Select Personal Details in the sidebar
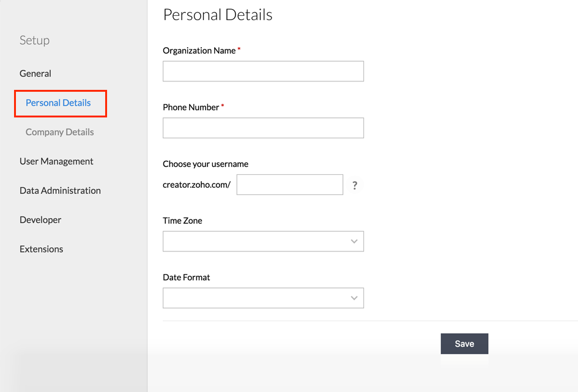Screen dimensions: 578x392 click(x=58, y=103)
